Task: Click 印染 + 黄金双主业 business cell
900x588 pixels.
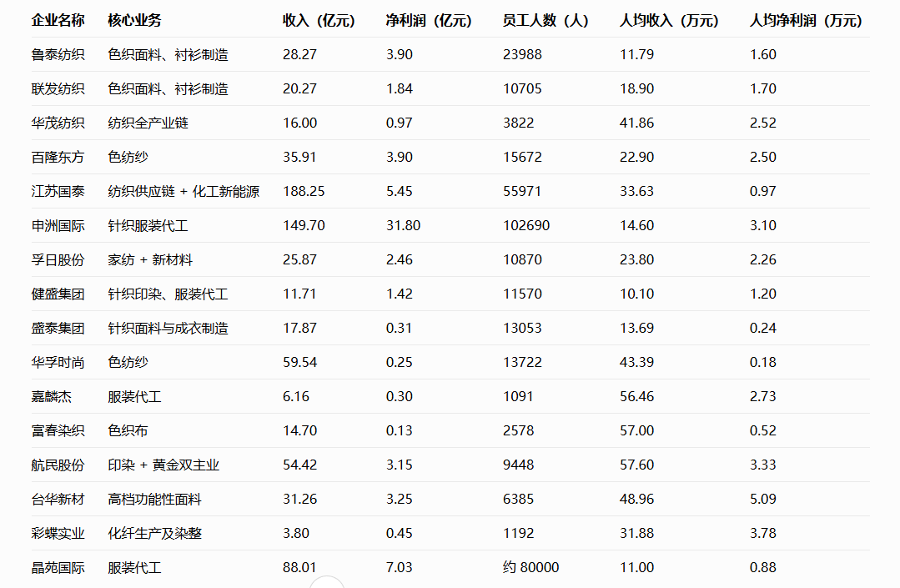Action: pyautogui.click(x=163, y=465)
